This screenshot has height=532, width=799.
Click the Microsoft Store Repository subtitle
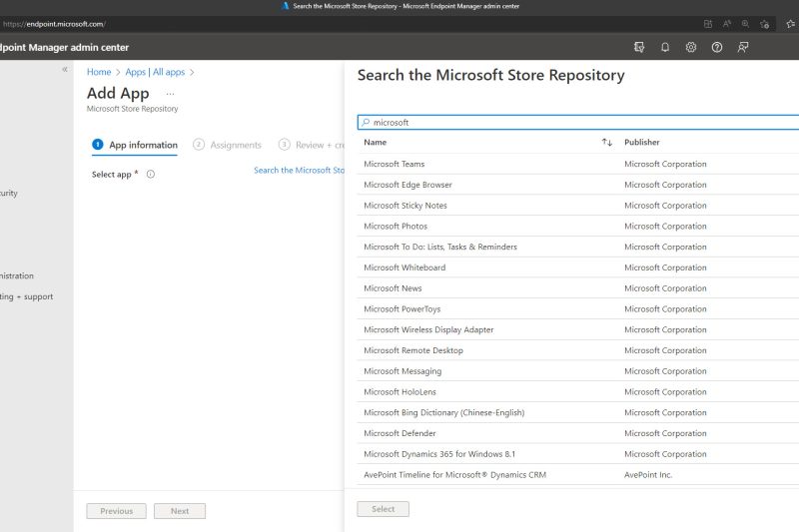133,109
